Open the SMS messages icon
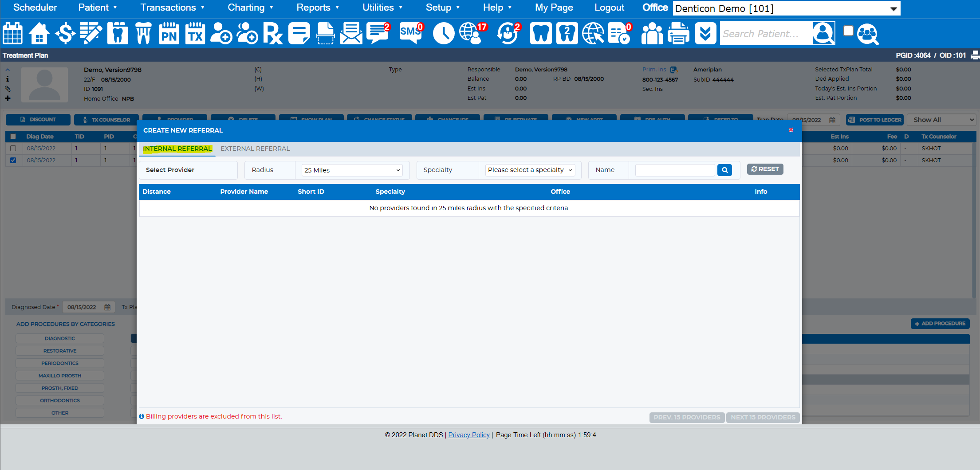 411,34
